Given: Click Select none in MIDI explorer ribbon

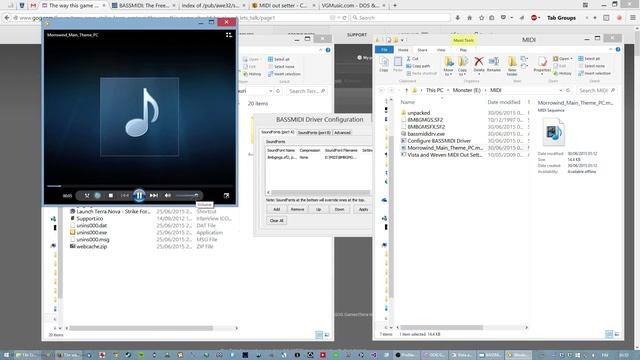Looking at the screenshot, I should click(x=591, y=66).
